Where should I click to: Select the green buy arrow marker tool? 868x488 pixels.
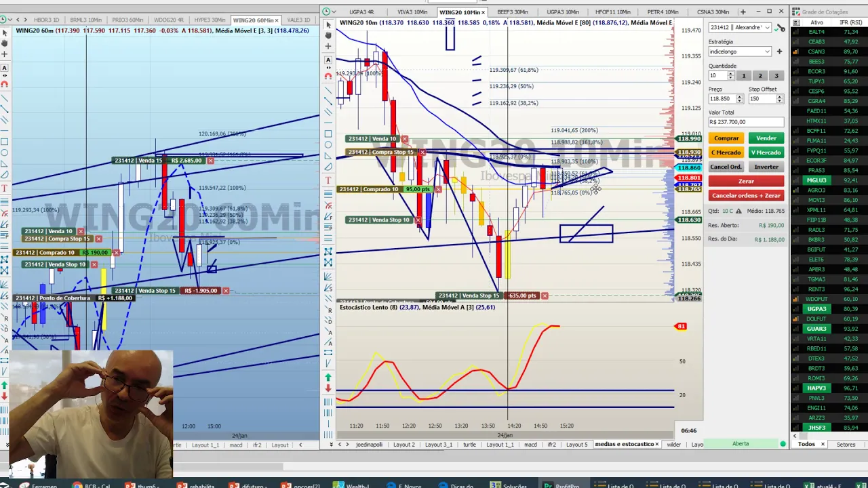328,378
